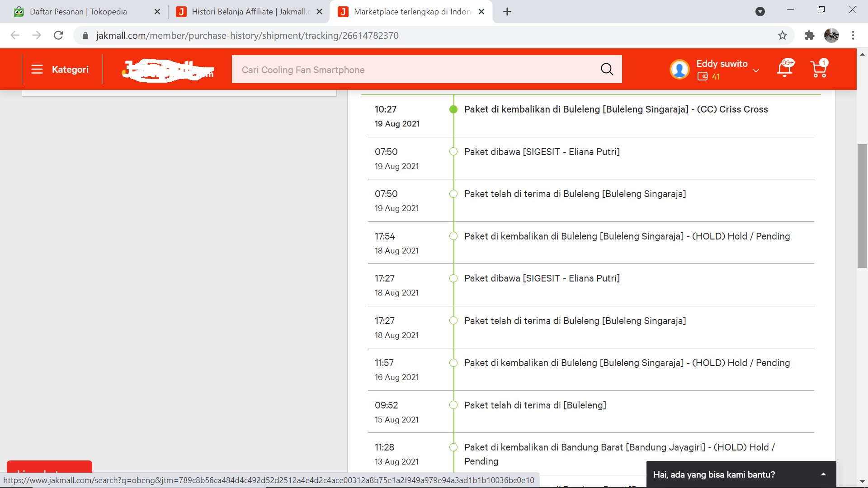Screen dimensions: 868x488
Task: Open a new browser tab
Action: point(507,12)
